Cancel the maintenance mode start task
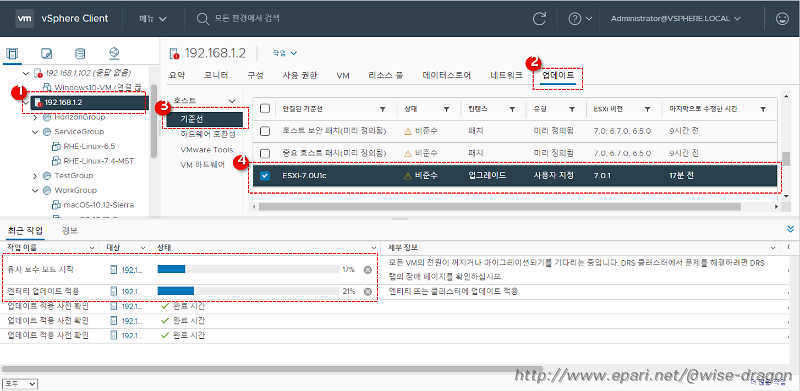The image size is (800, 391). pyautogui.click(x=367, y=270)
